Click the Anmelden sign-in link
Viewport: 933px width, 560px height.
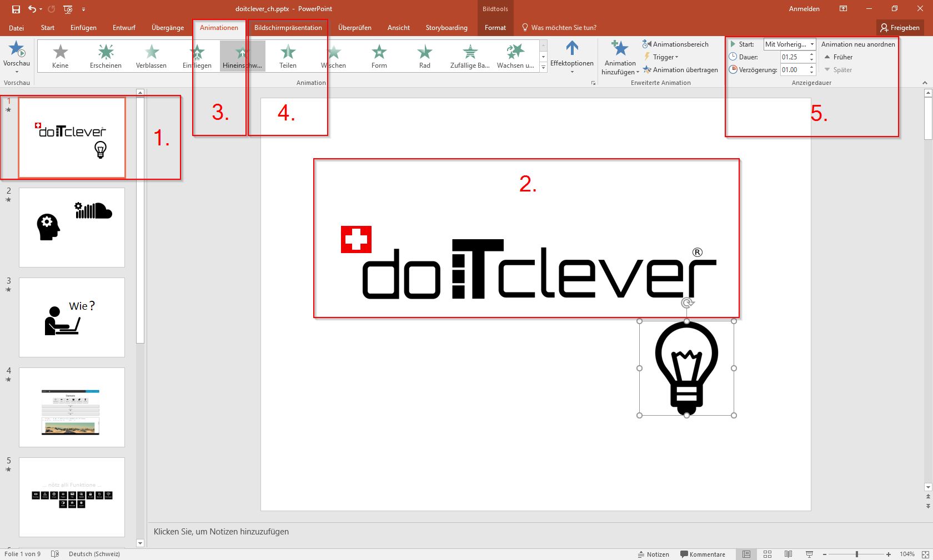804,9
